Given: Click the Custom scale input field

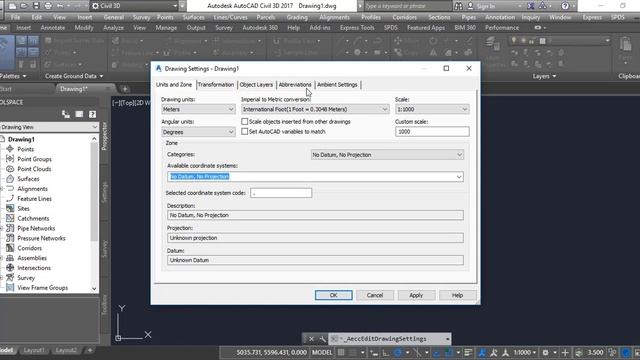Looking at the screenshot, I should [x=432, y=132].
